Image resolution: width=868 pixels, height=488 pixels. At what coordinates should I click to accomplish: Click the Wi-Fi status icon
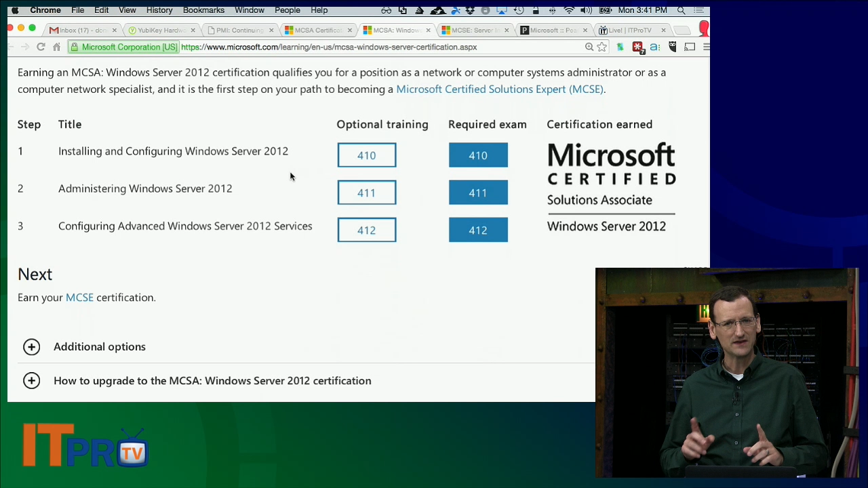click(x=569, y=10)
